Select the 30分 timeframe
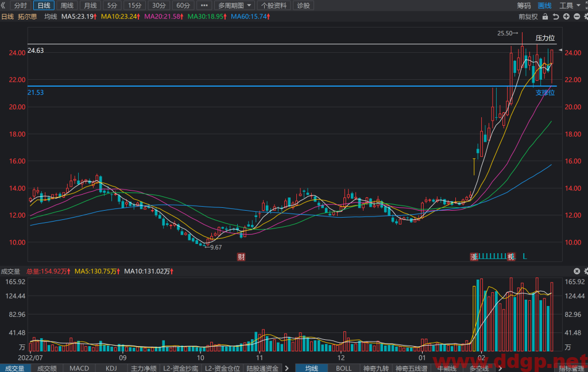588x372 pixels. 159,6
